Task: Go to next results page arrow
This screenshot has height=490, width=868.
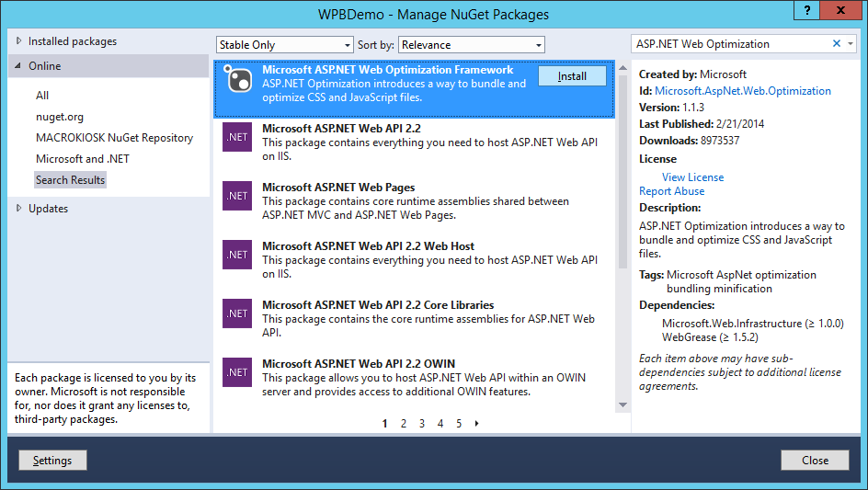Action: (476, 424)
